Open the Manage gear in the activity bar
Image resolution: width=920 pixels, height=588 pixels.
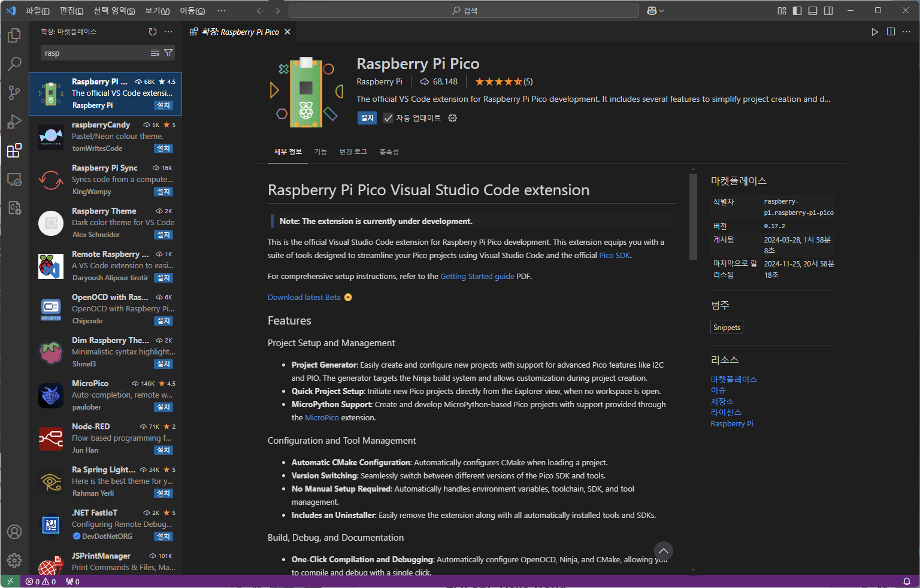pos(14,560)
